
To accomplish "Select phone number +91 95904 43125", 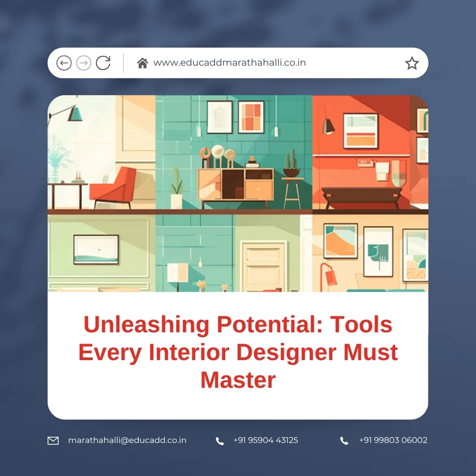I will [266, 440].
